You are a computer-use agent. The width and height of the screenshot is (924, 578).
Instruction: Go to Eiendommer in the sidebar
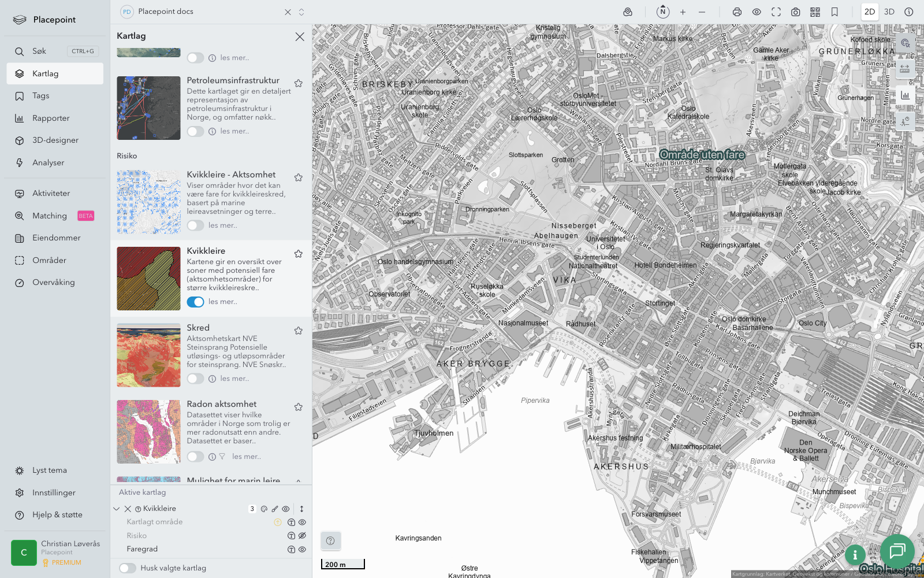(x=56, y=238)
